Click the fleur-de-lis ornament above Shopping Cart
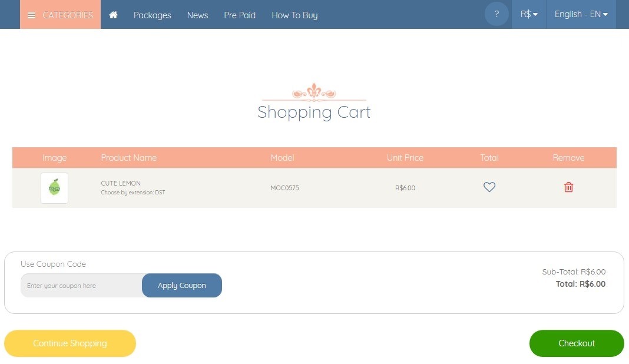This screenshot has width=629, height=364. point(314,92)
